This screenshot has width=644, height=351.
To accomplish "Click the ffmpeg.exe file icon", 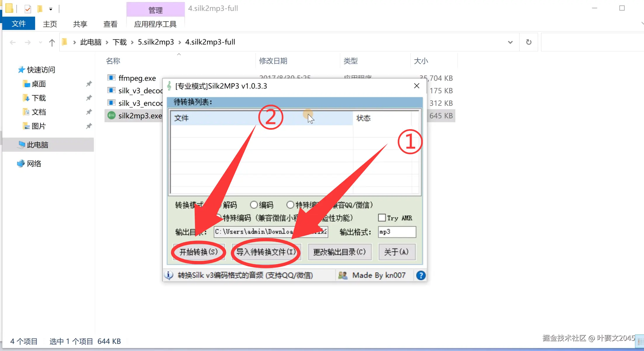I will coord(111,78).
